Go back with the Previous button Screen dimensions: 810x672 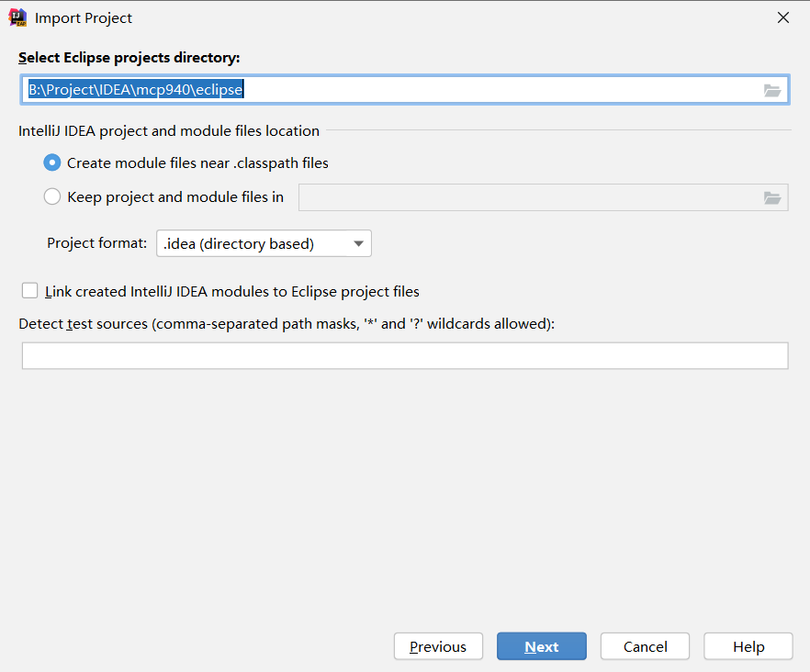438,646
